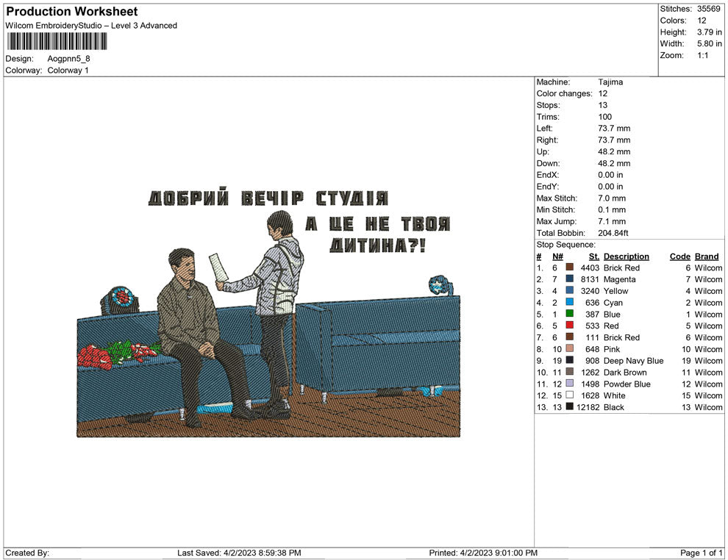Click the stitch count '35569'
Screen dimensions: 728x560
[x=708, y=9]
